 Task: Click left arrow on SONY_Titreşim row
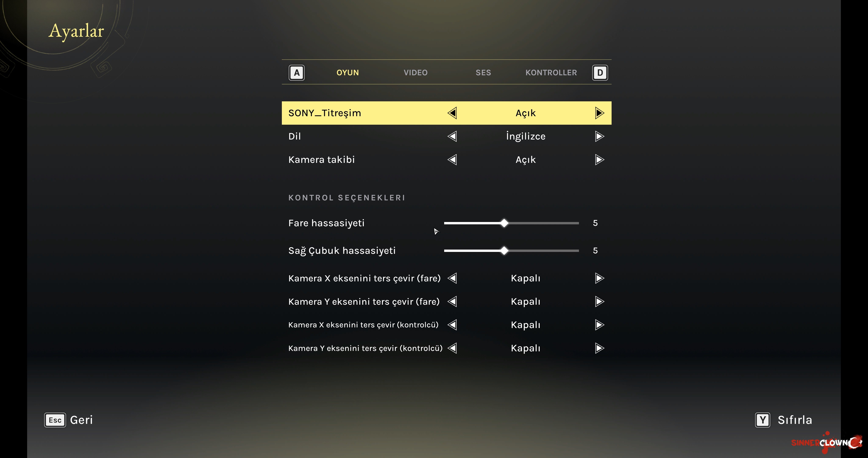tap(452, 113)
